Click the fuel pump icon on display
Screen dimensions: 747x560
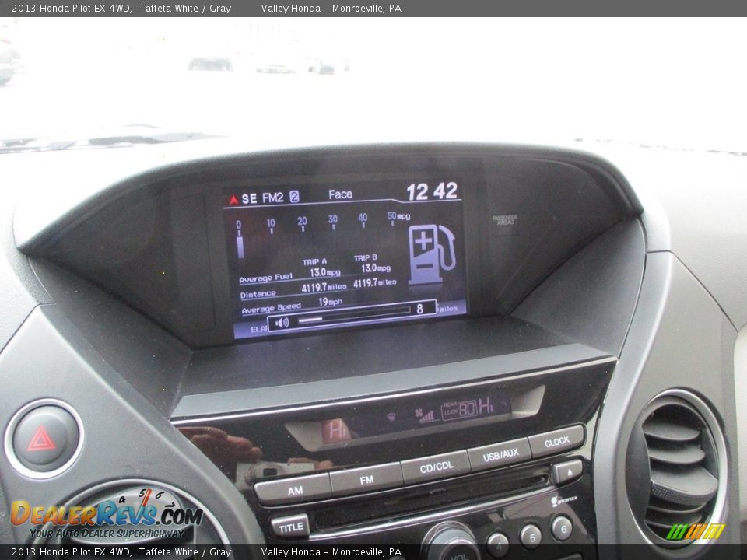pyautogui.click(x=431, y=254)
